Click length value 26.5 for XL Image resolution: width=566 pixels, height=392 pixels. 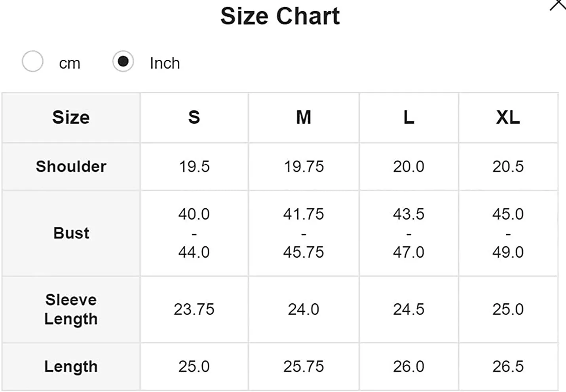click(x=508, y=367)
